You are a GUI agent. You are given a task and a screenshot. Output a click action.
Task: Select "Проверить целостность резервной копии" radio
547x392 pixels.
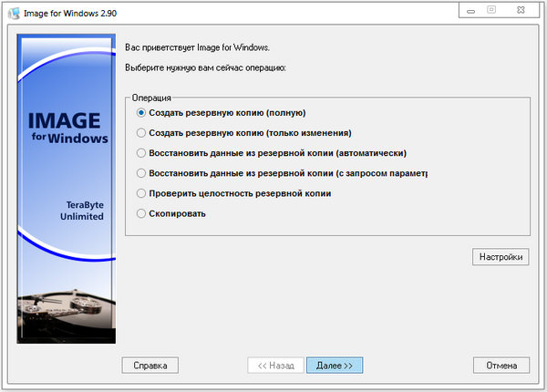(x=140, y=193)
